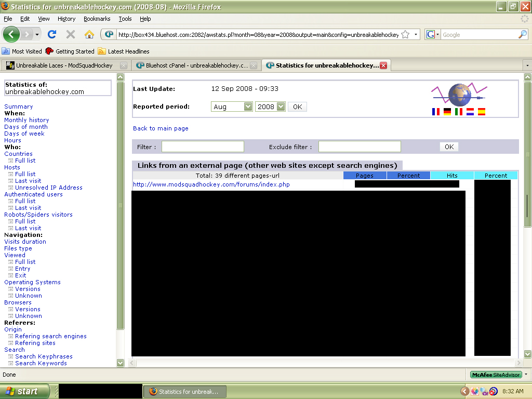Switch to Bluehost cPanel tab

tap(196, 65)
